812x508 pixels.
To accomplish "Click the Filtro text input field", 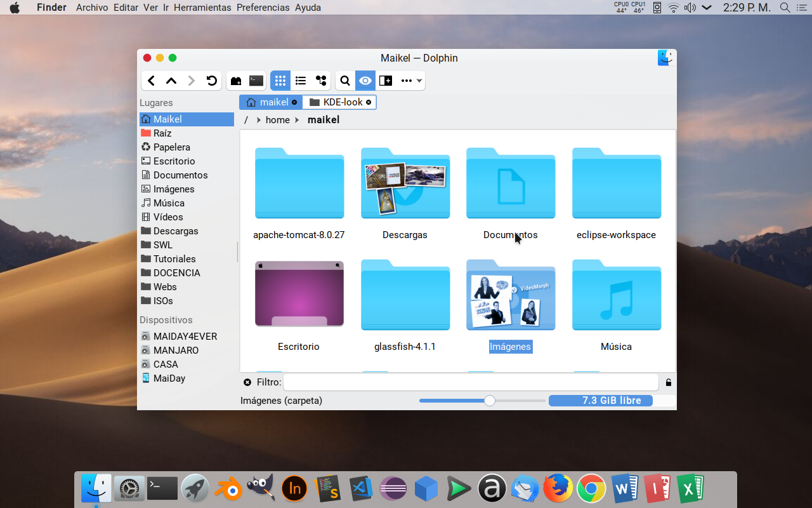I will pyautogui.click(x=471, y=382).
